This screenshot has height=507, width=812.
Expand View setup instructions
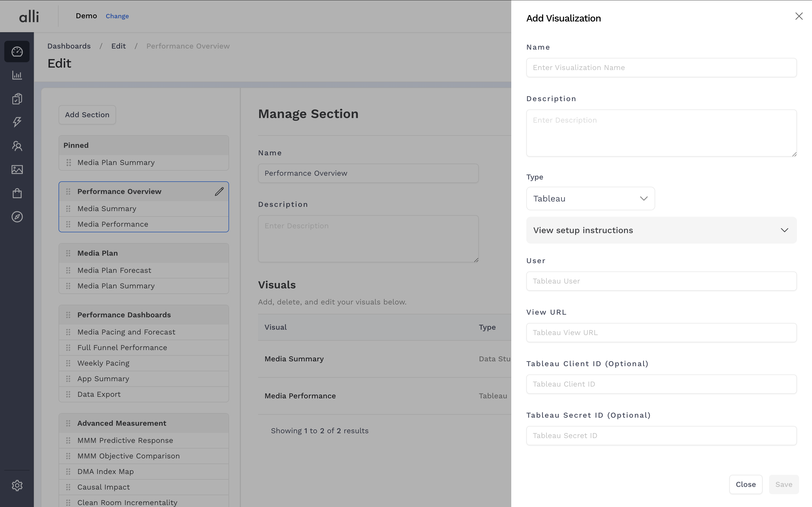click(x=661, y=230)
